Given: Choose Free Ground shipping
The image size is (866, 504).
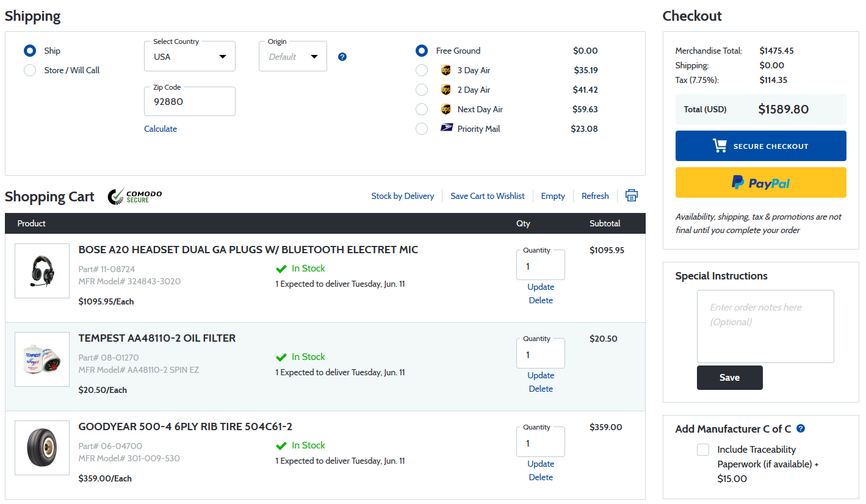Looking at the screenshot, I should click(422, 51).
